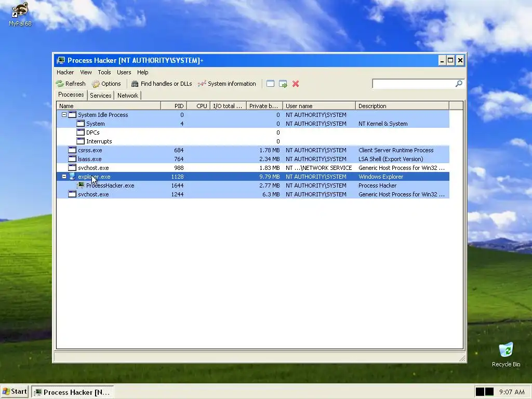Open the MyPal 68 desktop shortcut
This screenshot has height=399, width=532.
(x=20, y=14)
